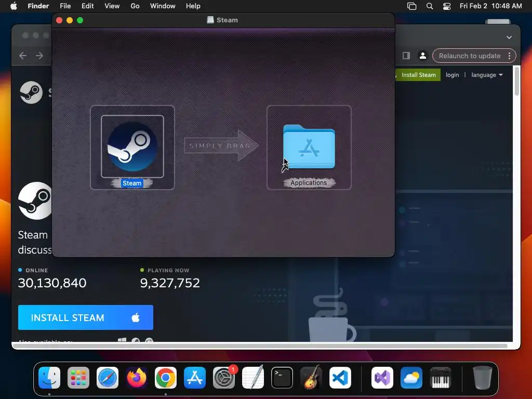Screen dimensions: 532x399
Task: Open the File menu
Action: coord(65,6)
